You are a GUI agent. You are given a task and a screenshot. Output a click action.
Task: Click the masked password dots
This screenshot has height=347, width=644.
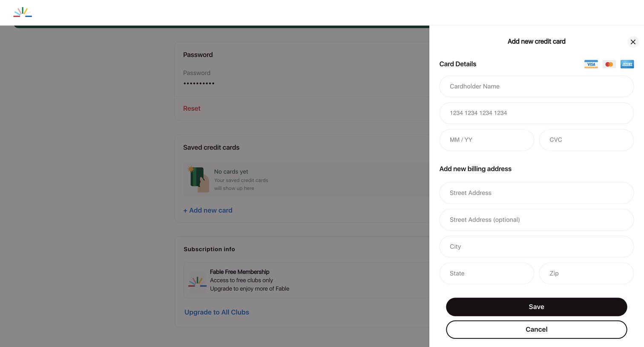tap(199, 83)
